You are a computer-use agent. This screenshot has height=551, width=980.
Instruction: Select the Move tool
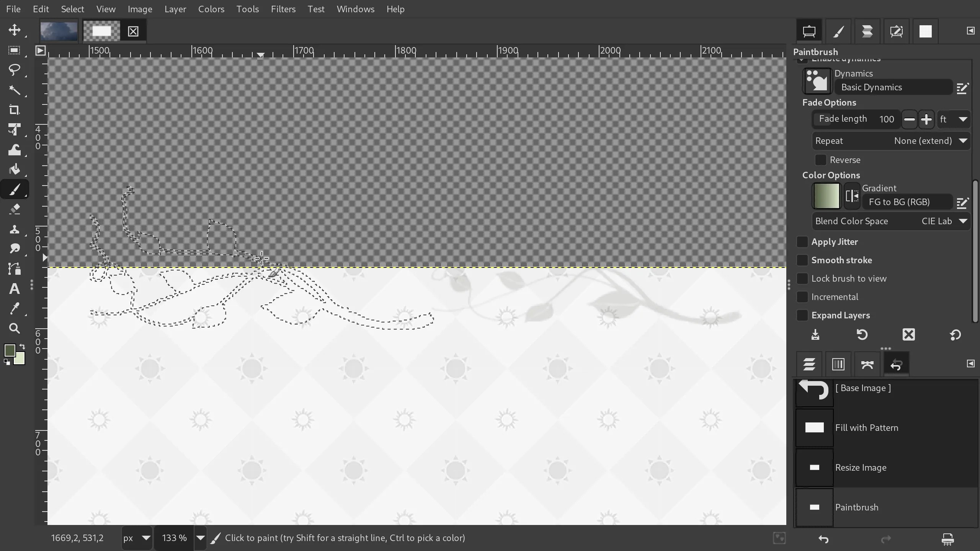[15, 30]
